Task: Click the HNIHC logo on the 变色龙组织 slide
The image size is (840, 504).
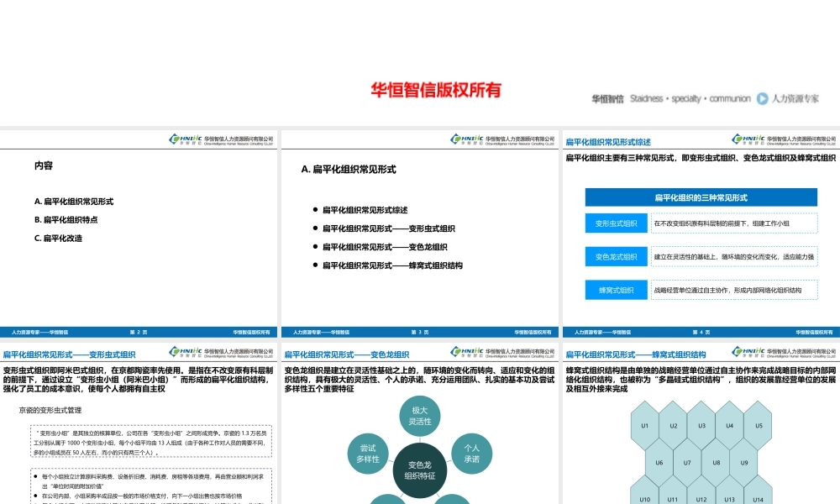Action: click(466, 352)
